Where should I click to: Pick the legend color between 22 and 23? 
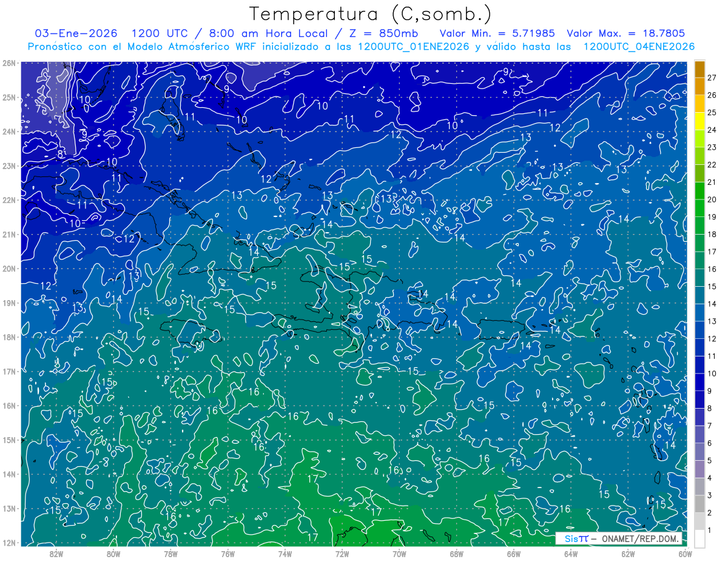[x=699, y=156]
